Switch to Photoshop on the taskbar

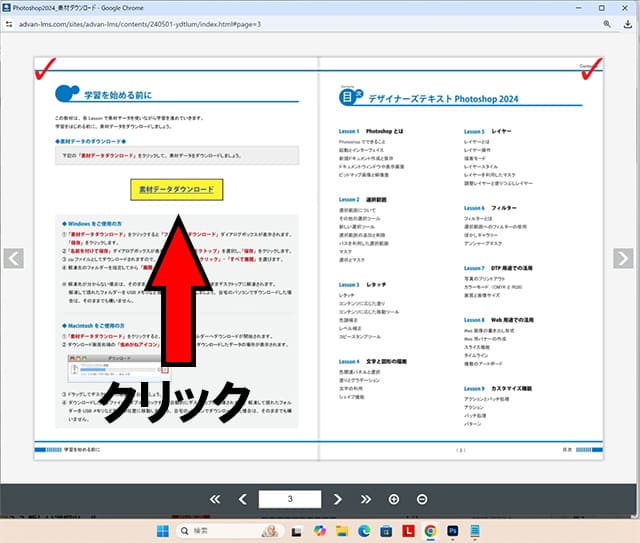(x=453, y=531)
